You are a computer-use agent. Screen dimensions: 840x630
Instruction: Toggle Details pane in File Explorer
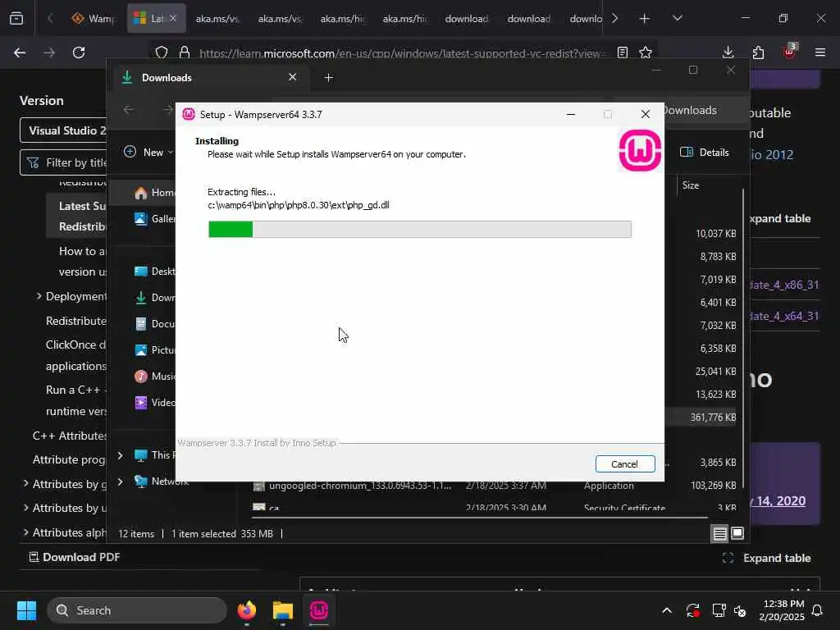coord(705,152)
